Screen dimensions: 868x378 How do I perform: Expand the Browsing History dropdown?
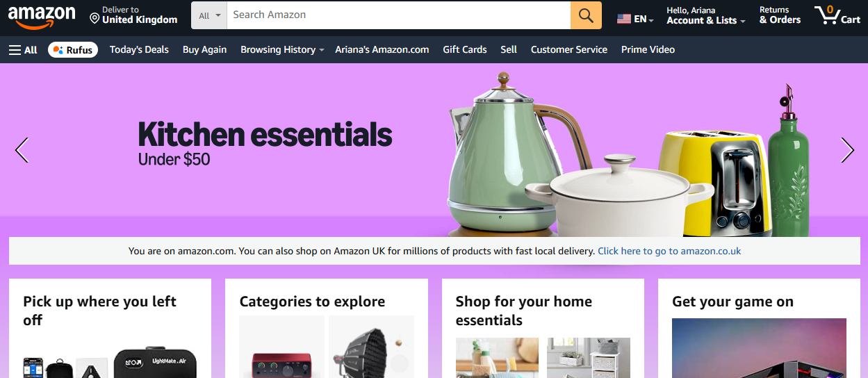pos(282,49)
